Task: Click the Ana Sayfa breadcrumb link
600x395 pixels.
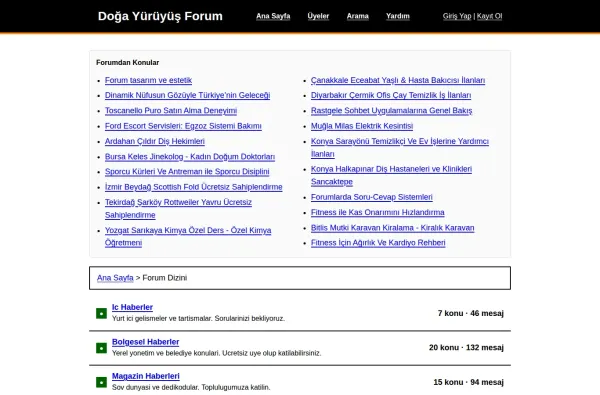Action: click(115, 278)
